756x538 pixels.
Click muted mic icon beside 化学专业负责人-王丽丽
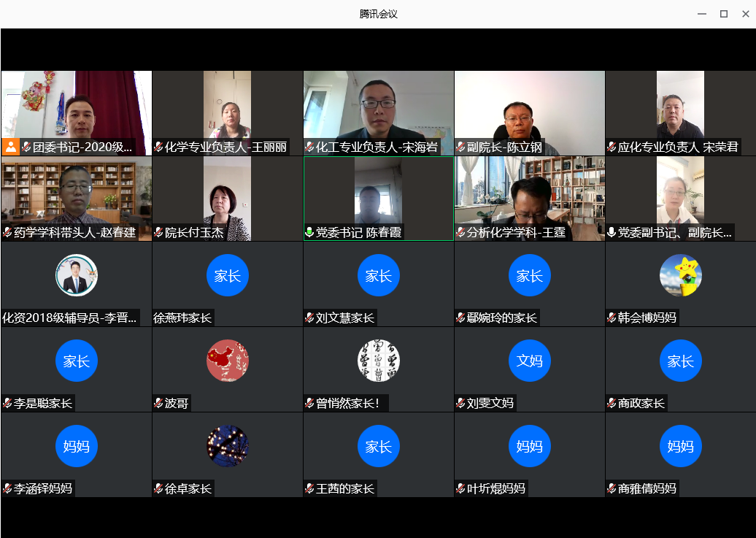[x=159, y=147]
